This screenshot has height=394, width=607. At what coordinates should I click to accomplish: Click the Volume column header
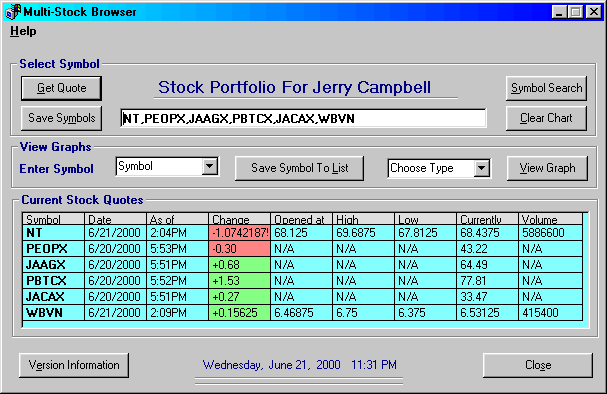click(x=550, y=219)
